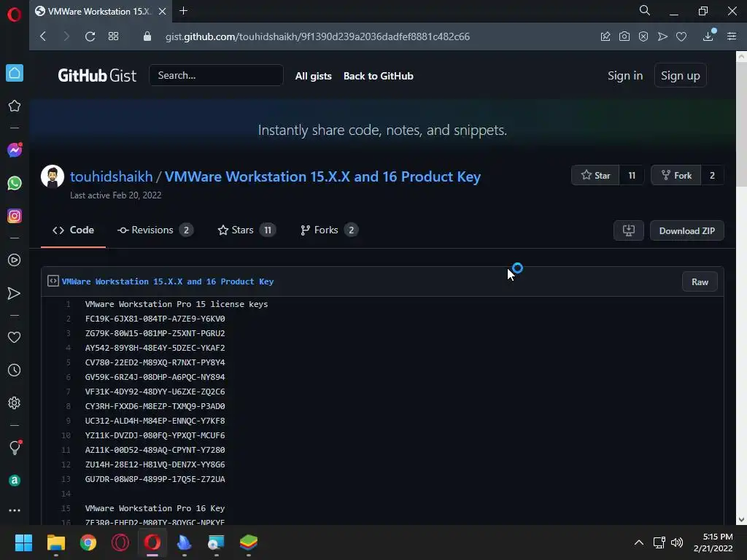Image resolution: width=747 pixels, height=560 pixels.
Task: Click Download ZIP button
Action: click(x=687, y=230)
